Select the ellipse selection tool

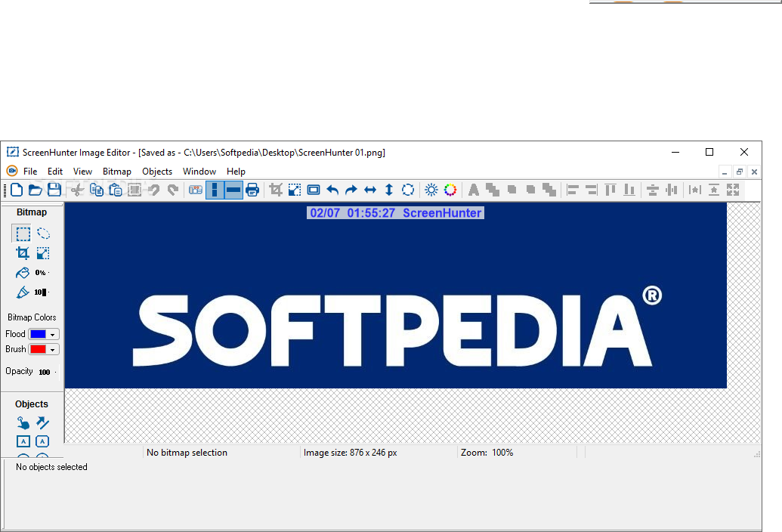(43, 234)
